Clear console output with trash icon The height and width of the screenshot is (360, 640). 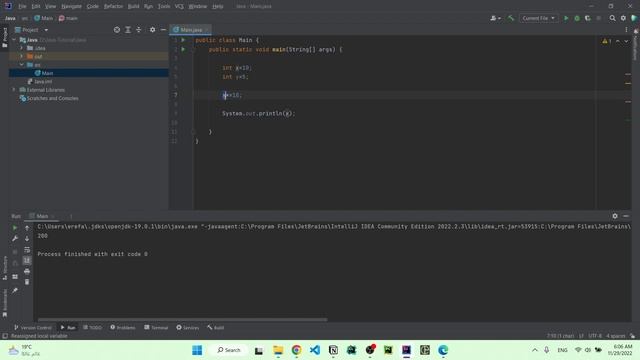tap(27, 282)
